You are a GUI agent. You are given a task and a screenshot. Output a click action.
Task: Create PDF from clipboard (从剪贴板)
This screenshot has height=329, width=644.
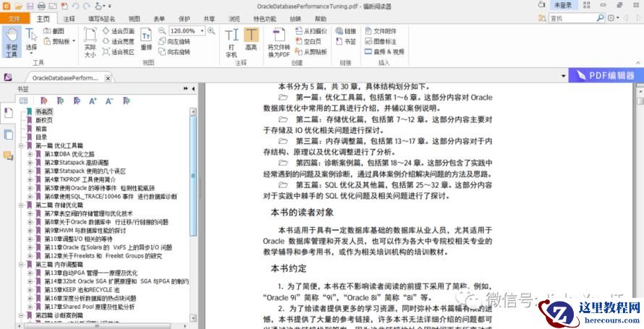pos(311,52)
